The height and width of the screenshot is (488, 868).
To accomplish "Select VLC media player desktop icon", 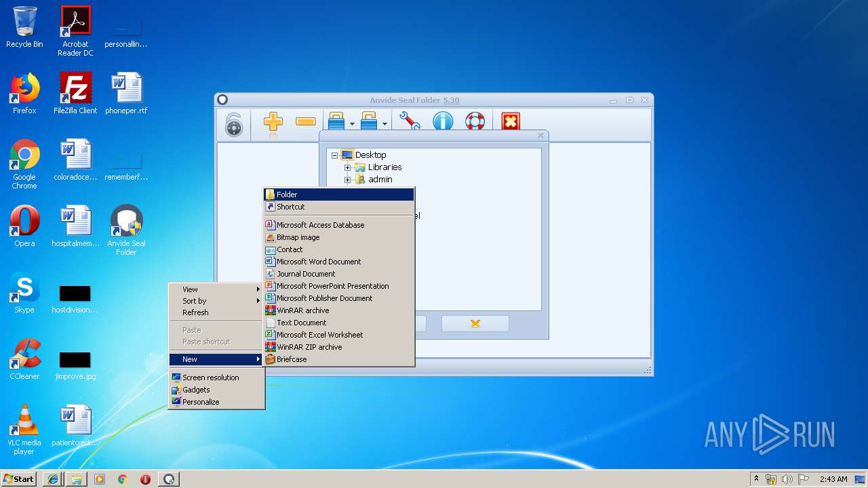I will tap(24, 430).
